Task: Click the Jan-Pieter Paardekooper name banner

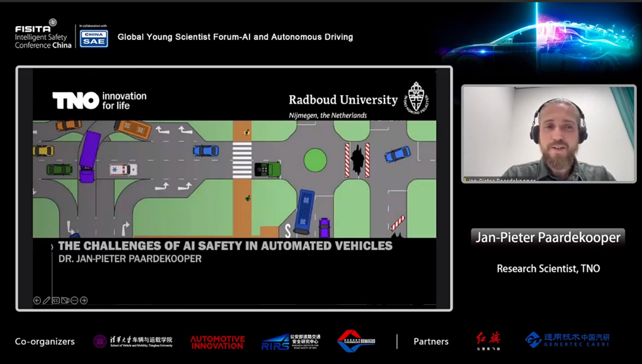Action: coord(548,238)
